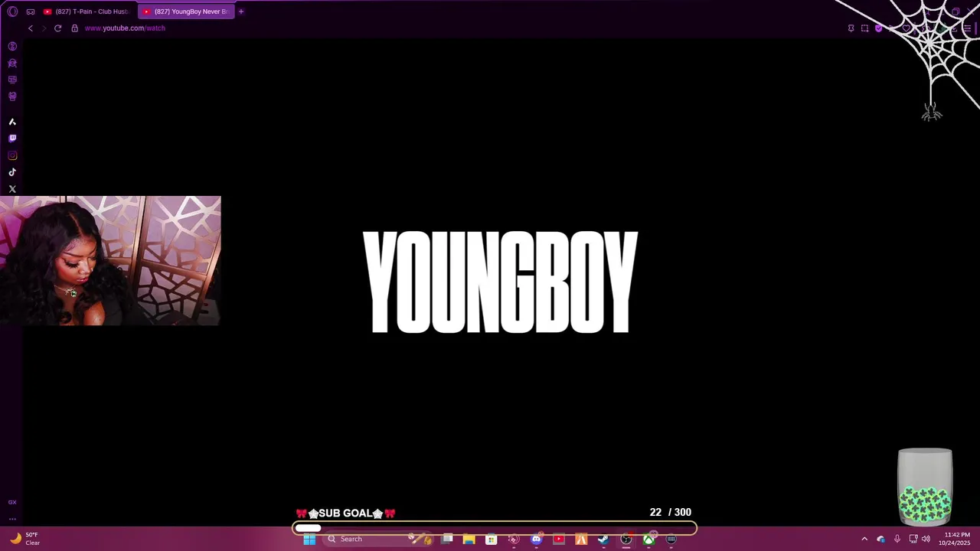Image resolution: width=980 pixels, height=551 pixels.
Task: Open Easy Setup menu in toolbar
Action: pos(967,28)
